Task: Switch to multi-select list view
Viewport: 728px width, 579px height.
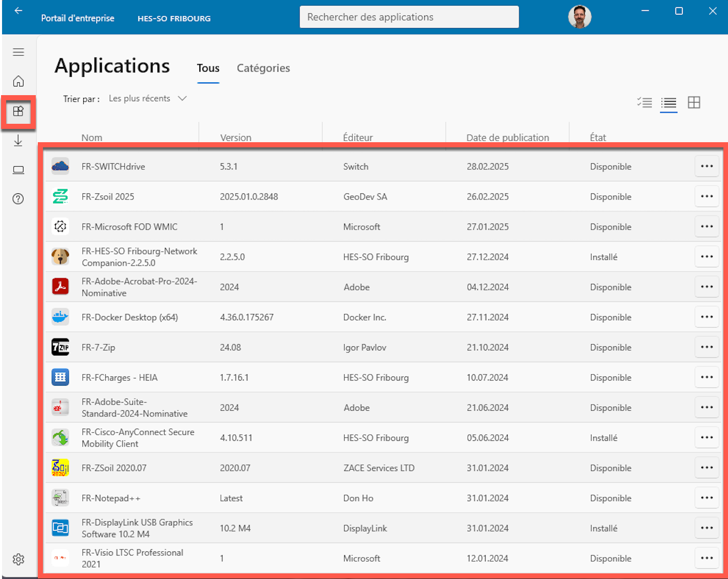Action: [645, 103]
